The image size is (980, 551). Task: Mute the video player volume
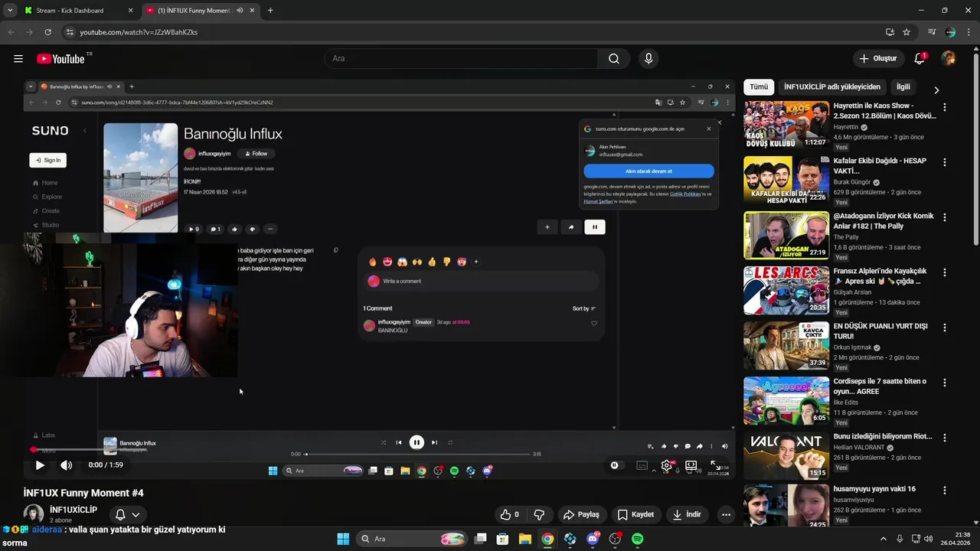point(67,465)
